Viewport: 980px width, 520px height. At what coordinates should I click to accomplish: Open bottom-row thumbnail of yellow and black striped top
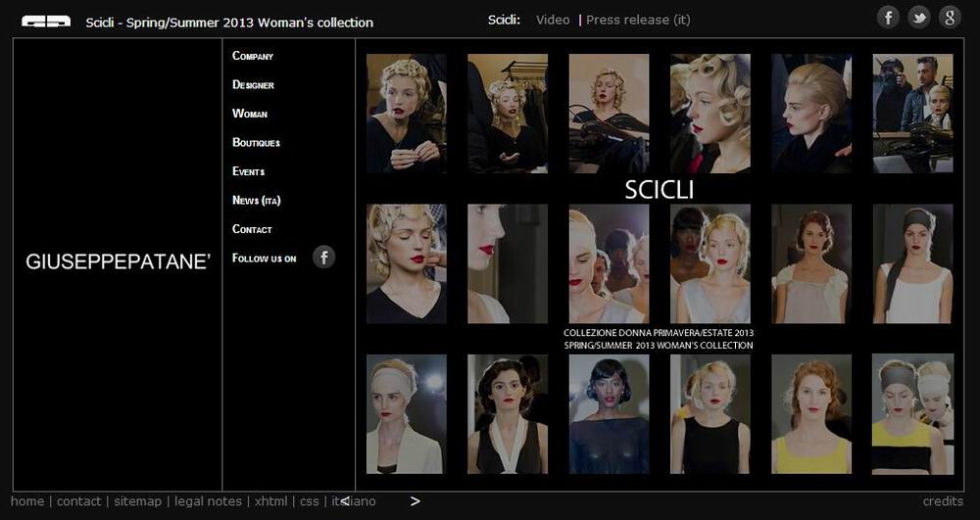[912, 414]
